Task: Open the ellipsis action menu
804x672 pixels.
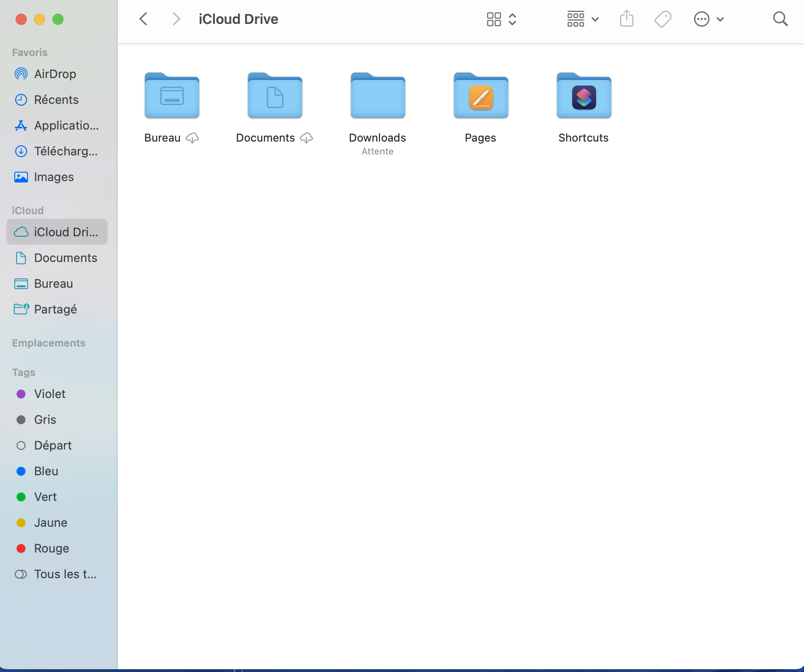Action: pos(708,19)
